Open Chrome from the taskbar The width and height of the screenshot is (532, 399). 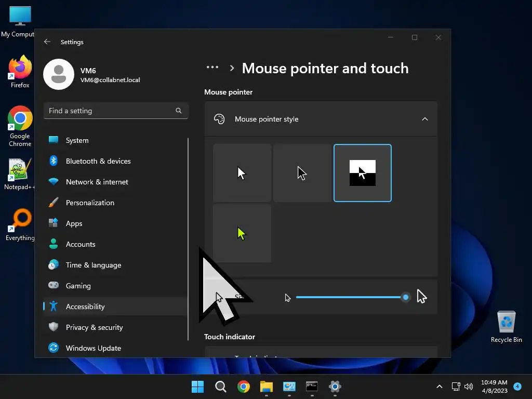point(243,387)
